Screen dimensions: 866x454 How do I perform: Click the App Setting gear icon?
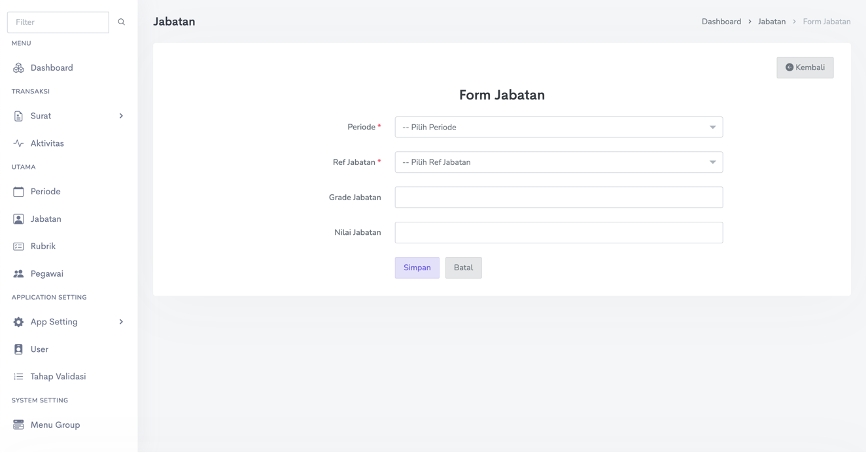tap(17, 322)
